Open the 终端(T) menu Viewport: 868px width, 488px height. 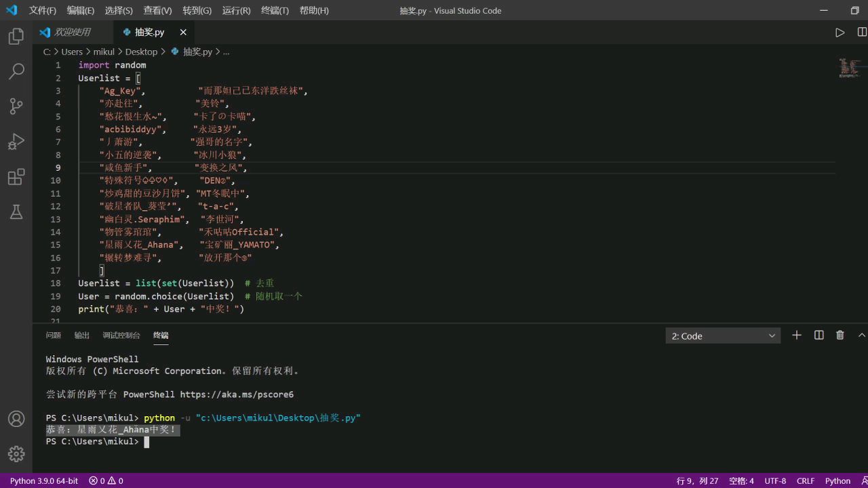(x=275, y=10)
